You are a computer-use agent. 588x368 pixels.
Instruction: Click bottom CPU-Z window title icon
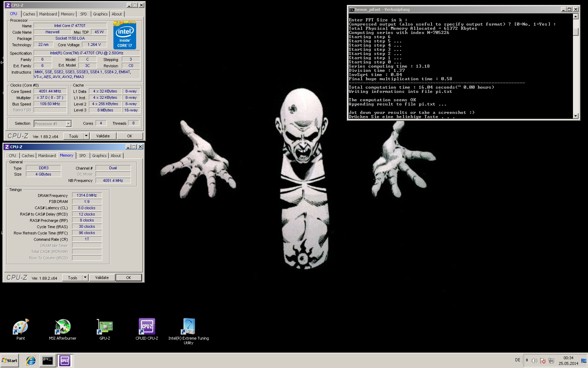point(7,147)
